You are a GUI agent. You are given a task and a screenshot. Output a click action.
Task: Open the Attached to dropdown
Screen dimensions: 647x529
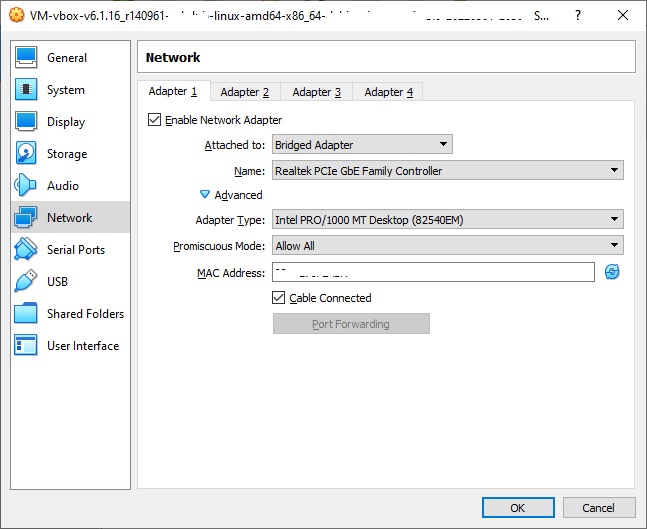tap(362, 144)
